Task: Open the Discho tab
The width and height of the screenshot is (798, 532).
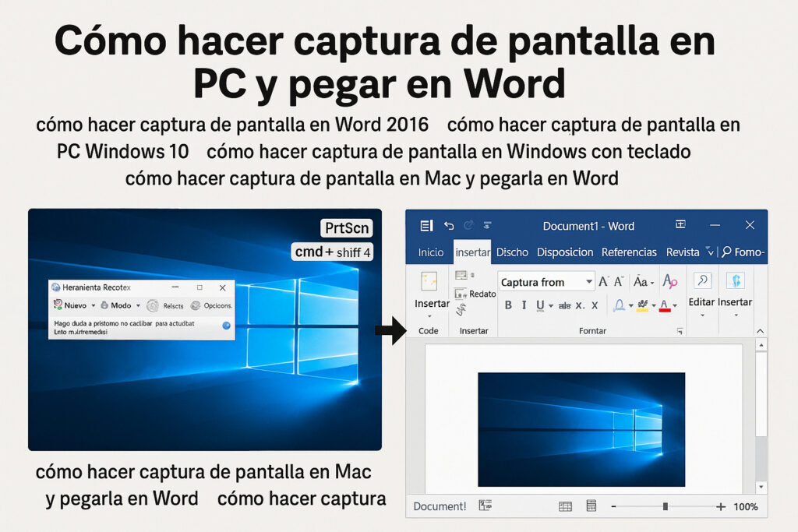Action: tap(512, 252)
